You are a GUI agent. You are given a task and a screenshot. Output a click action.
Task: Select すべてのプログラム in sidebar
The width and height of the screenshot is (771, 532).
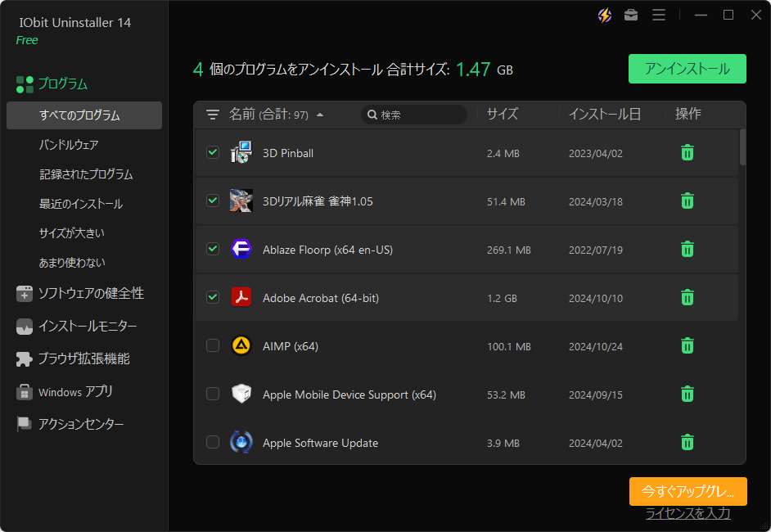pyautogui.click(x=84, y=115)
